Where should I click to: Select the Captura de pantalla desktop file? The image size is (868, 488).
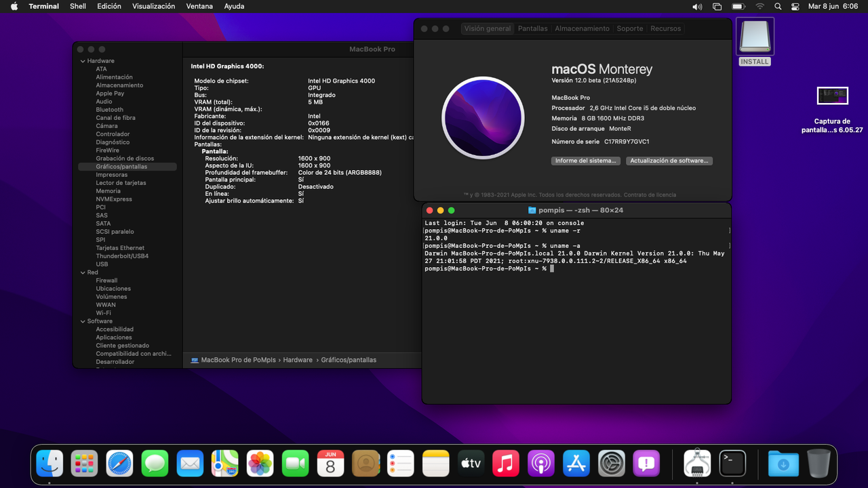pos(832,110)
